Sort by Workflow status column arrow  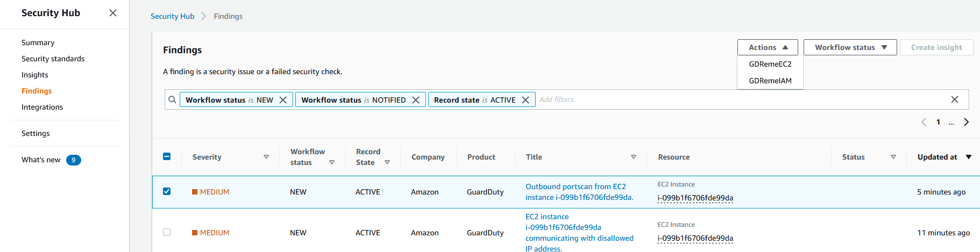tap(332, 162)
